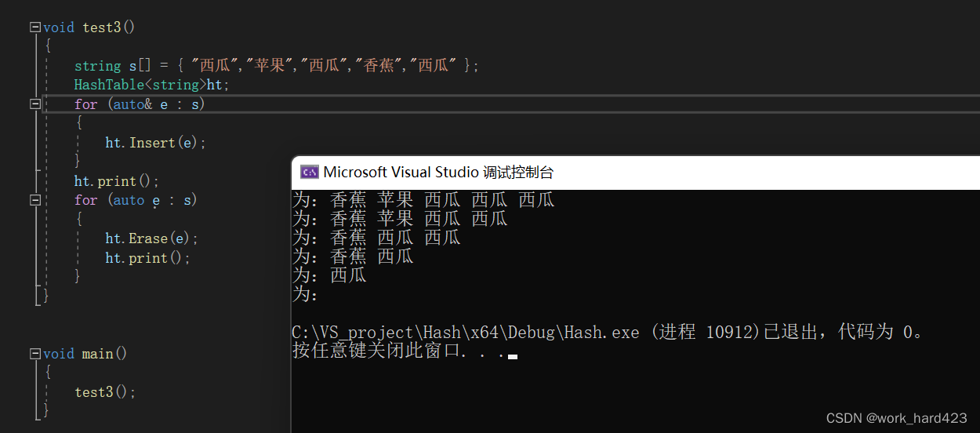This screenshot has width=980, height=433.
Task: Click the 'ht.Erase(e);' statement
Action: click(x=152, y=238)
